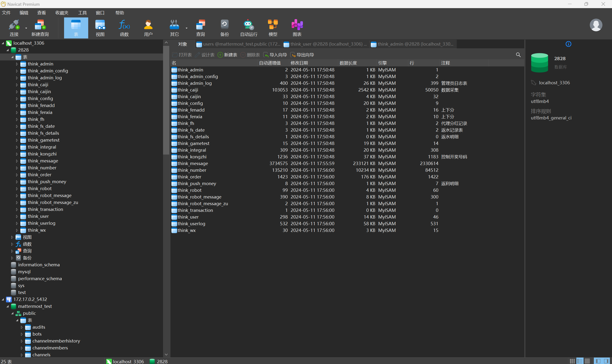The height and width of the screenshot is (364, 612).
Task: Sort by 数据长度 column header
Action: click(x=357, y=63)
